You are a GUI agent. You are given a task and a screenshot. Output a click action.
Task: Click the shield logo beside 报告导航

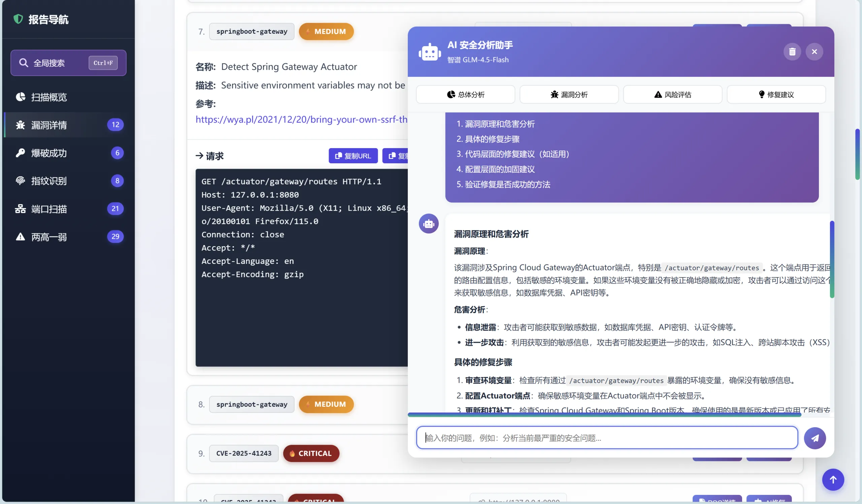point(18,19)
